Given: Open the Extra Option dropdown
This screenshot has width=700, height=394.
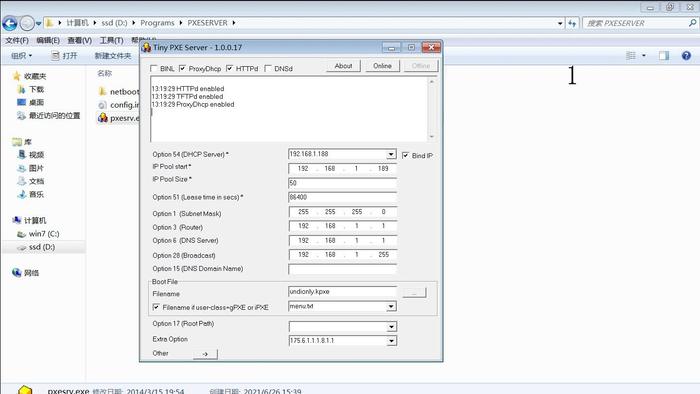Looking at the screenshot, I should 391,341.
